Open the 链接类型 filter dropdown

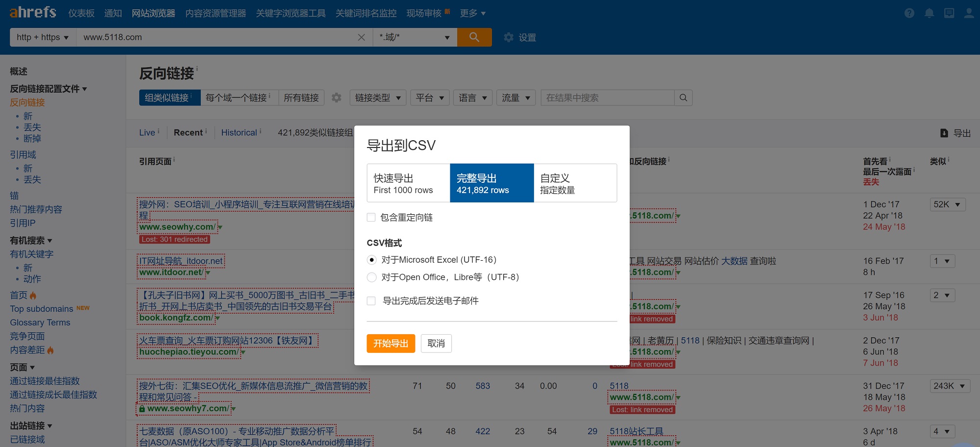pyautogui.click(x=378, y=98)
